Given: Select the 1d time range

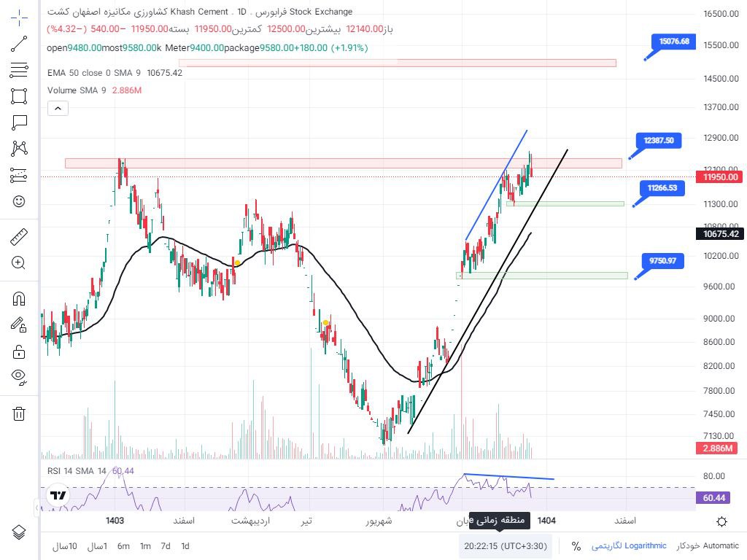Looking at the screenshot, I should [x=185, y=546].
